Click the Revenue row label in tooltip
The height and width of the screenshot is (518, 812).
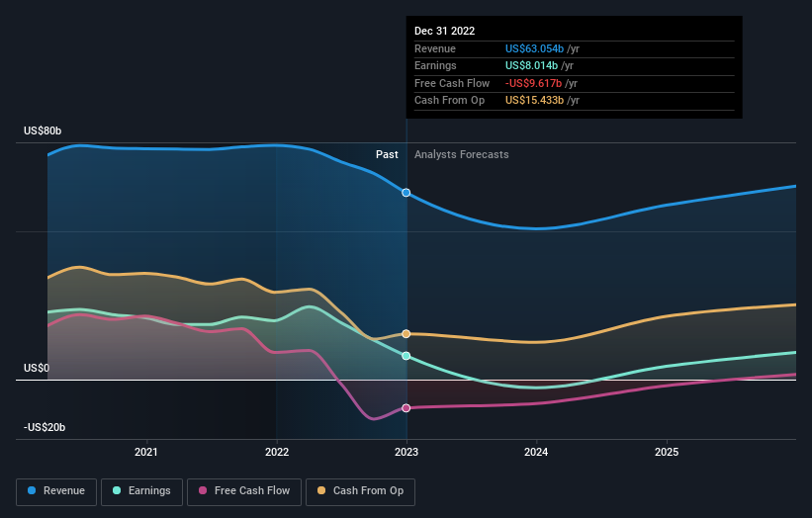435,48
